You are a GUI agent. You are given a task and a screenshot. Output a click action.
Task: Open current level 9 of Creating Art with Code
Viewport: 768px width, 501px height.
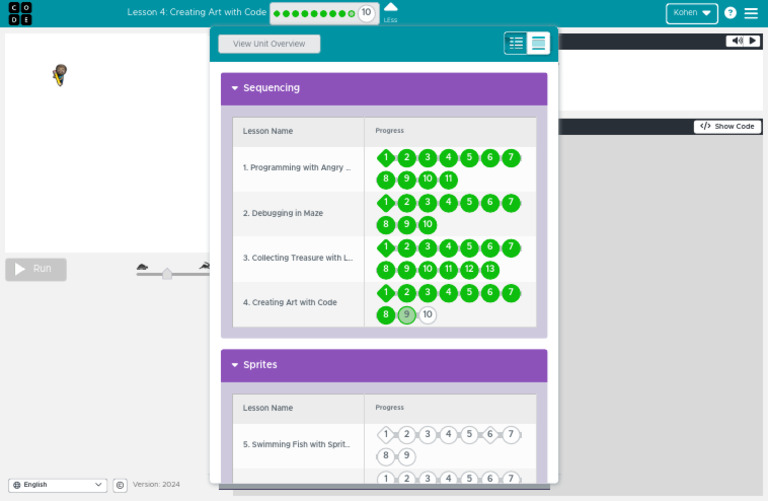tap(407, 314)
